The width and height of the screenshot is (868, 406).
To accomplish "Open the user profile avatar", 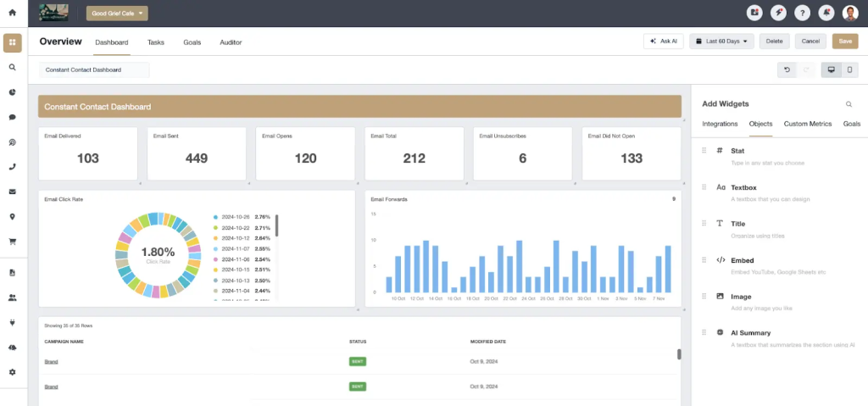I will (x=850, y=13).
